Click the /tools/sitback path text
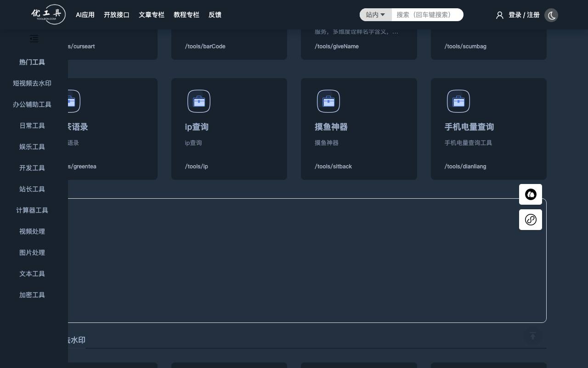Image resolution: width=588 pixels, height=368 pixels. click(x=333, y=167)
